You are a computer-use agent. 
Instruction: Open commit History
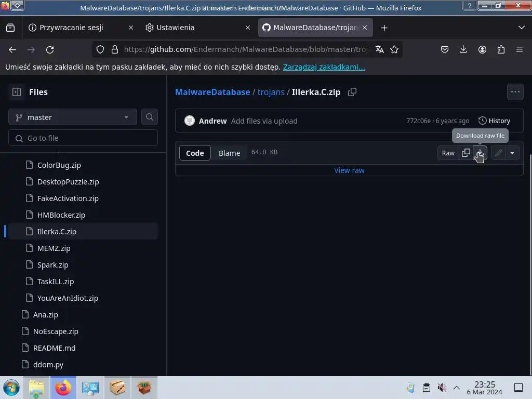point(494,121)
